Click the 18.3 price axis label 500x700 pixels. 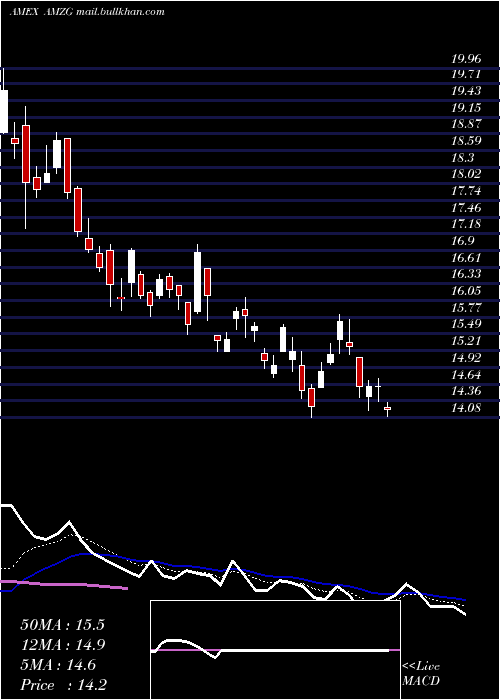(x=463, y=158)
